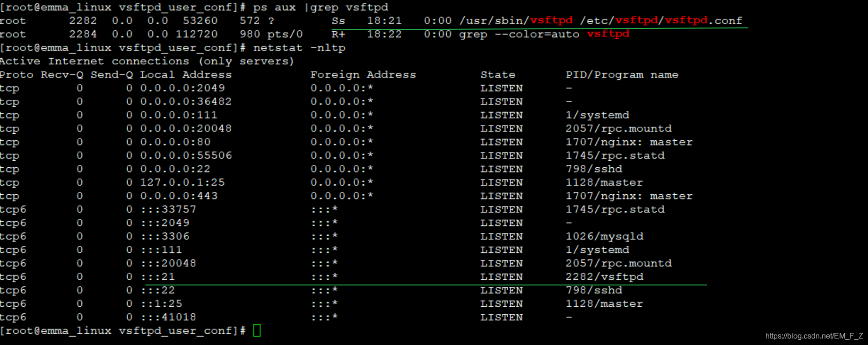Screen dimensions: 868x345
Task: Click 'Active Internet connections (only servers)' line
Action: [147, 61]
